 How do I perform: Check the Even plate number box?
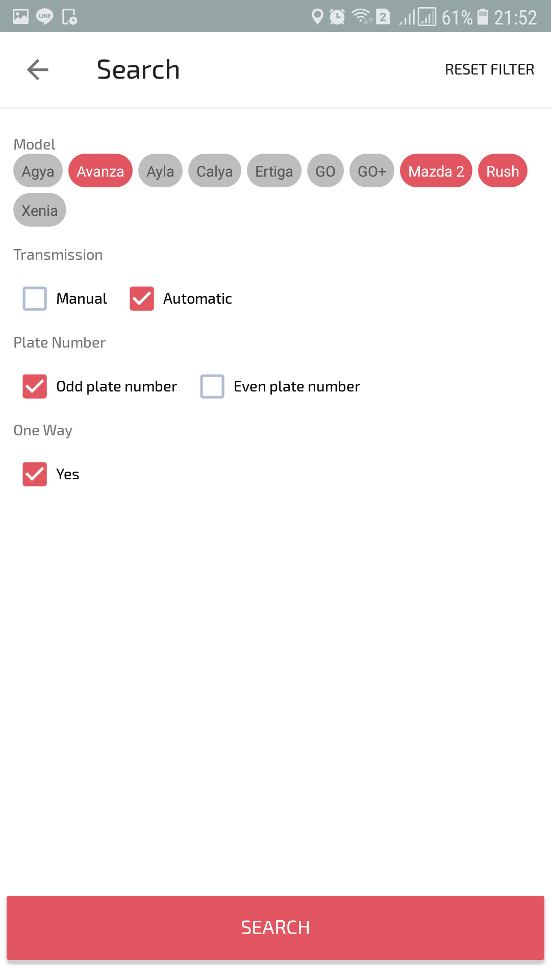coord(212,386)
